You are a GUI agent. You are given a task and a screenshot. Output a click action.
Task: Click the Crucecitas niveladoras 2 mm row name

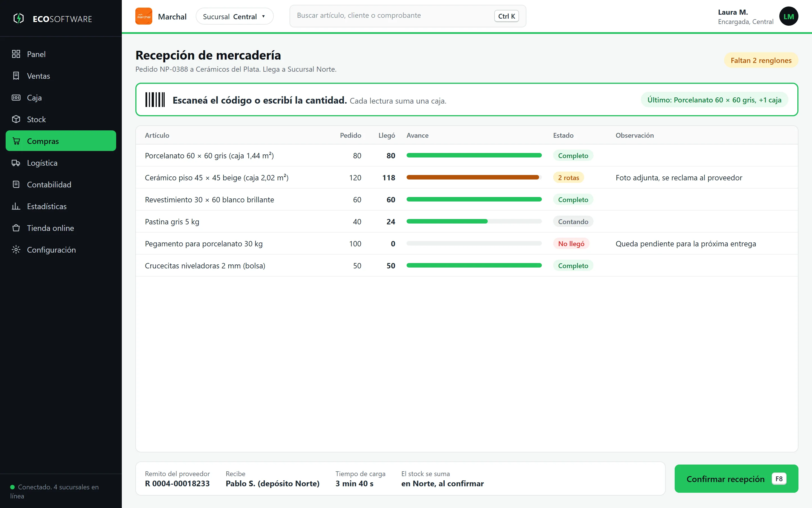205,266
